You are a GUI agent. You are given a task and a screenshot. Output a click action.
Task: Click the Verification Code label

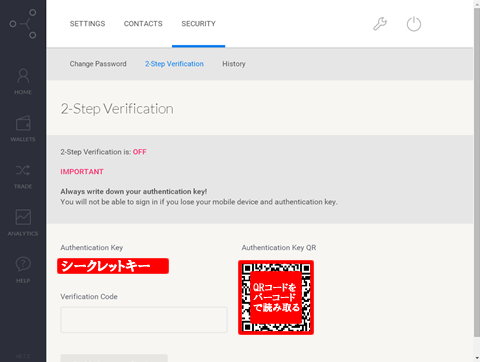point(89,297)
